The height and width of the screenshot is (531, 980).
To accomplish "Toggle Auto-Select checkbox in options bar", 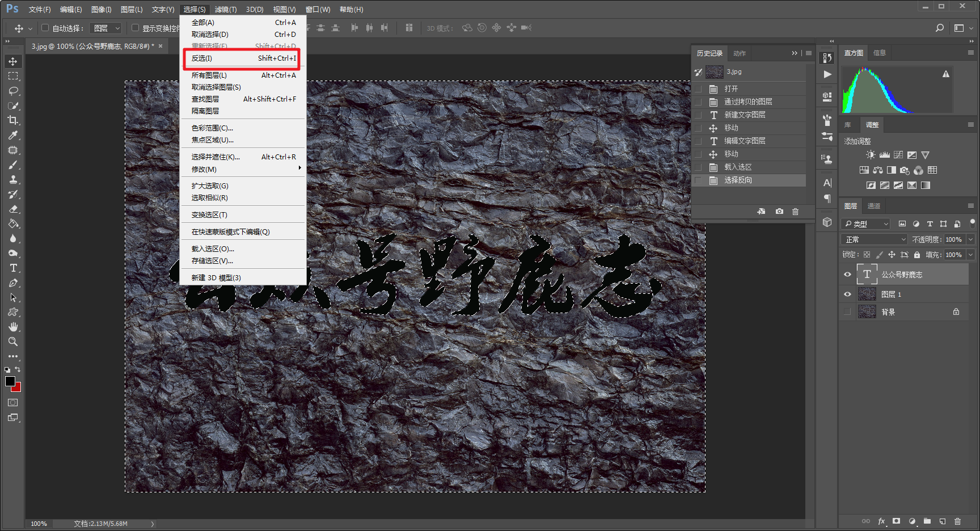I will tap(45, 27).
